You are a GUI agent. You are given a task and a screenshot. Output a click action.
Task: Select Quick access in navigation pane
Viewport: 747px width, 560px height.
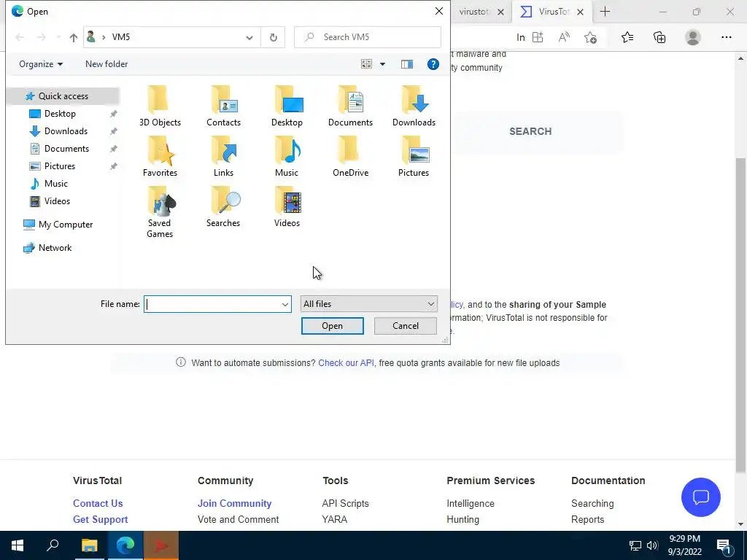[x=63, y=96]
